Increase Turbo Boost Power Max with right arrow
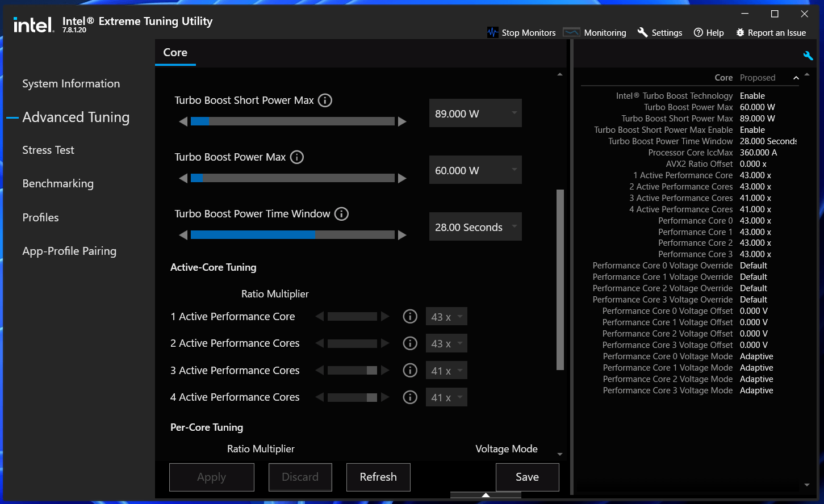Screen dimensions: 824x504 tap(402, 178)
